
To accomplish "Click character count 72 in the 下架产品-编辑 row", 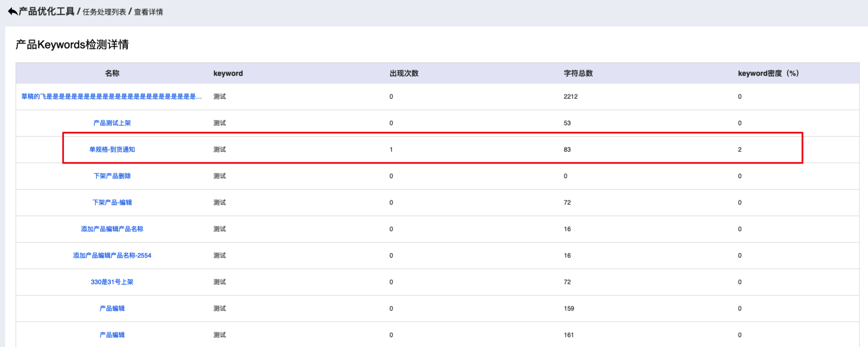I will [x=567, y=203].
